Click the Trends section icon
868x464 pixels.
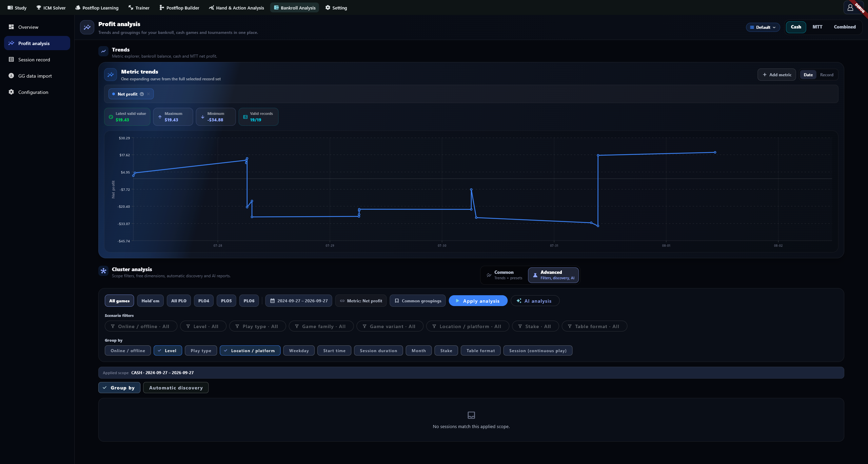(103, 51)
